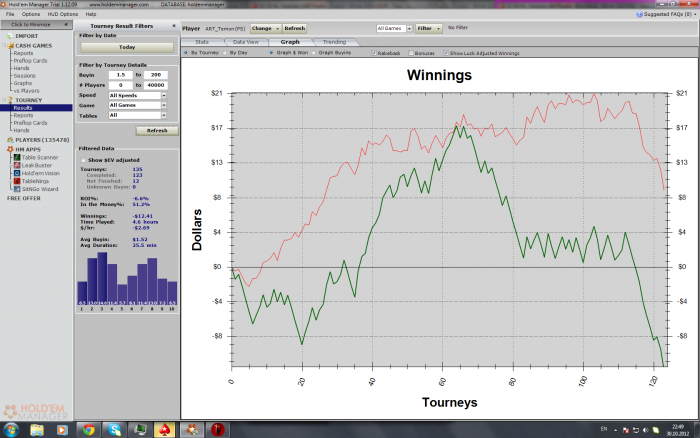Viewport: 700px width, 438px height.
Task: Click the TOURNEY trophy icon
Action: [x=10, y=100]
